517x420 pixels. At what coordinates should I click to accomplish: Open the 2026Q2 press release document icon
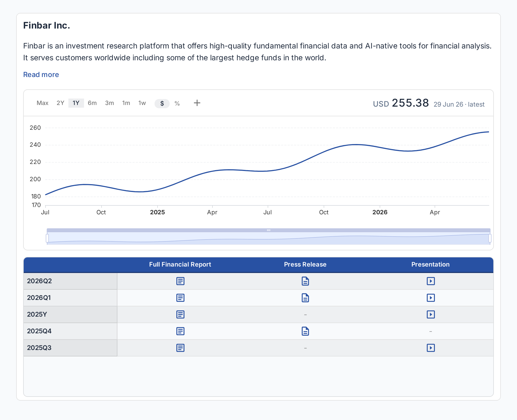click(x=305, y=281)
